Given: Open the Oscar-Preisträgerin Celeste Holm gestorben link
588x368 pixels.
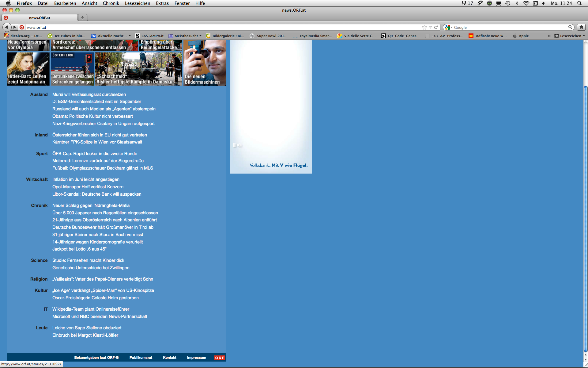Looking at the screenshot, I should [x=96, y=298].
